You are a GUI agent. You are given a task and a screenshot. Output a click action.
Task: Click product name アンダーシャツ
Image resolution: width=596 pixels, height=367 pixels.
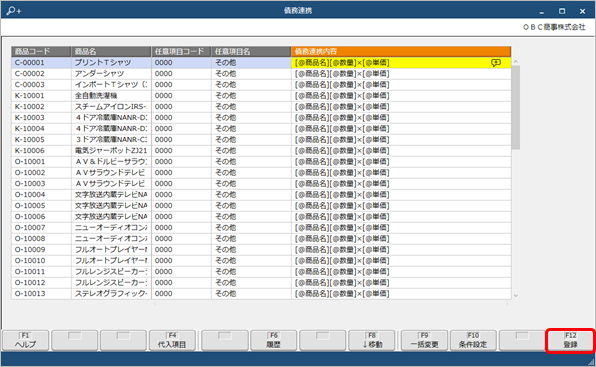(x=111, y=74)
